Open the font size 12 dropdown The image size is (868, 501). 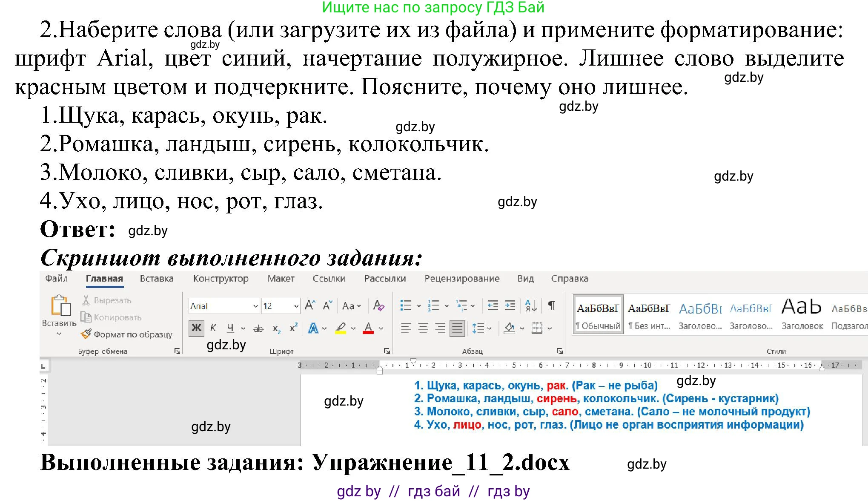click(296, 306)
